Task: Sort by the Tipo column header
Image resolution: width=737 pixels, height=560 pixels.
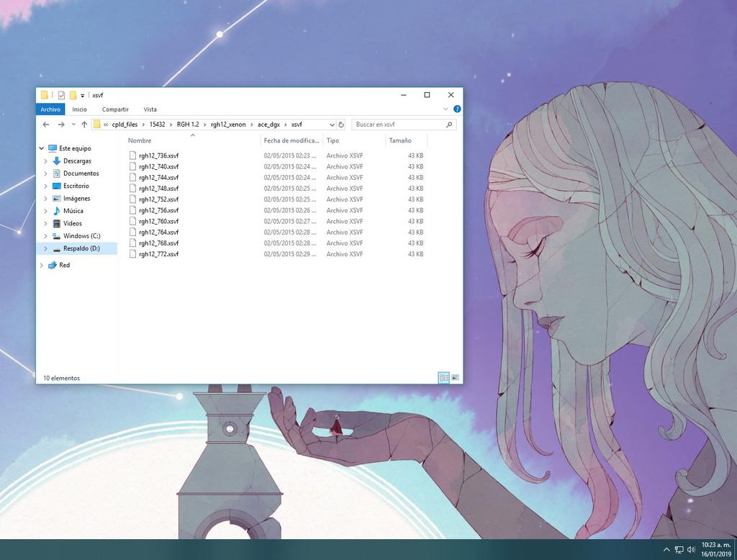Action: coord(354,140)
